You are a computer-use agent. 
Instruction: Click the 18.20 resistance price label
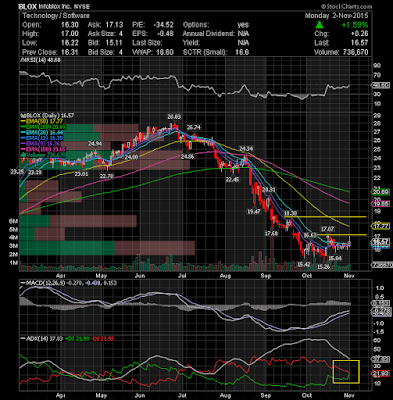click(290, 213)
